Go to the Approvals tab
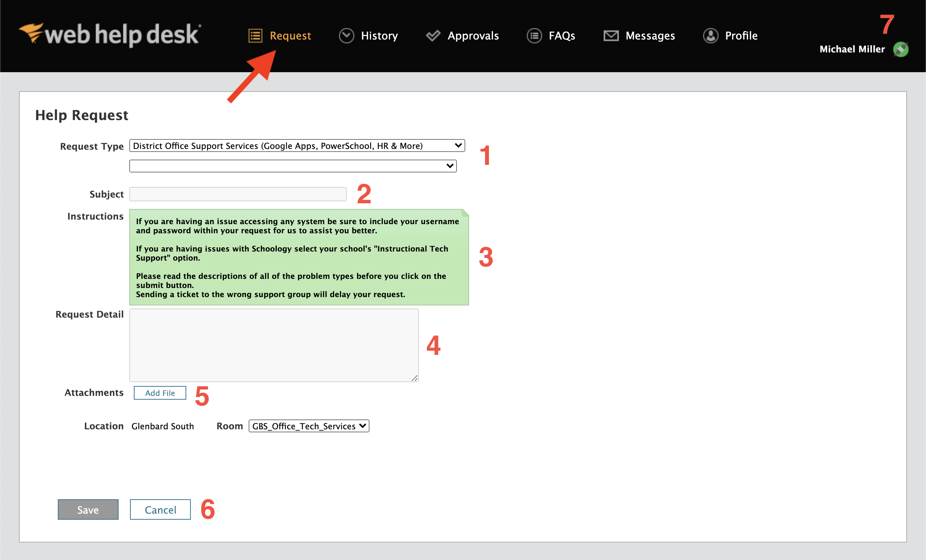This screenshot has height=560, width=926. point(462,36)
